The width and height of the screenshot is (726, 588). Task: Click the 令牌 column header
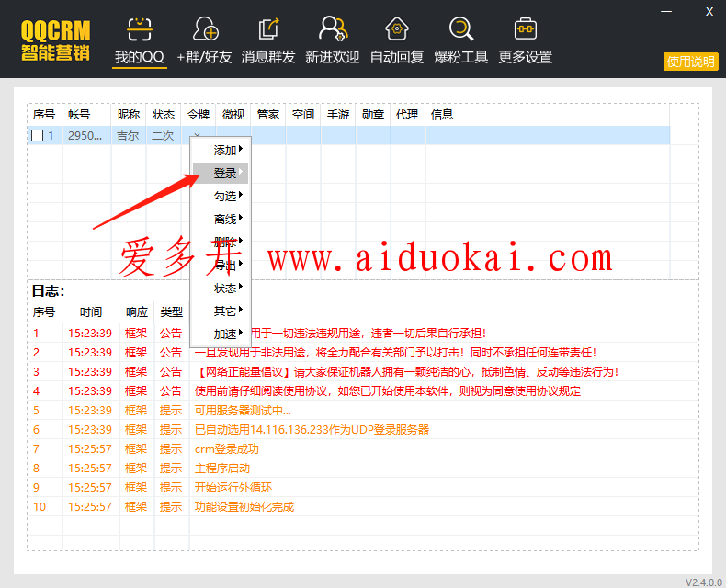click(199, 114)
